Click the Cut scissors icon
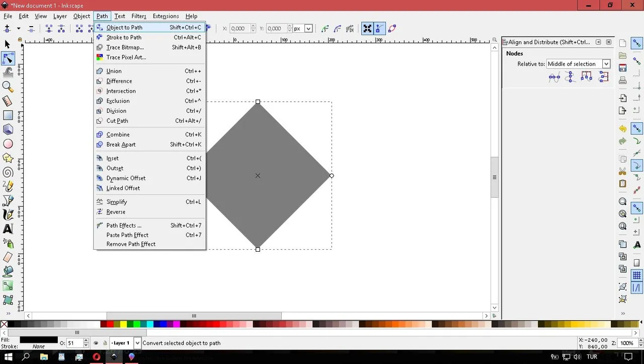The height and width of the screenshot is (364, 644). tap(623, 172)
